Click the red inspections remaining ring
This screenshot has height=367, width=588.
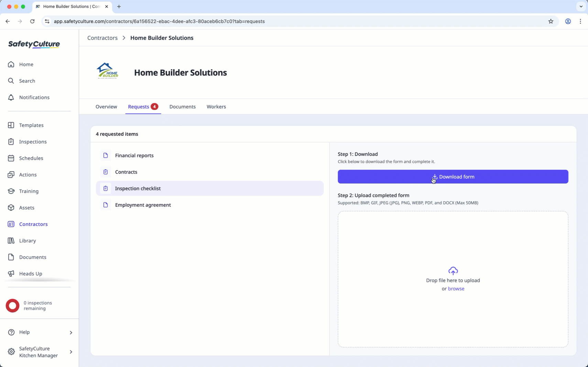click(13, 305)
